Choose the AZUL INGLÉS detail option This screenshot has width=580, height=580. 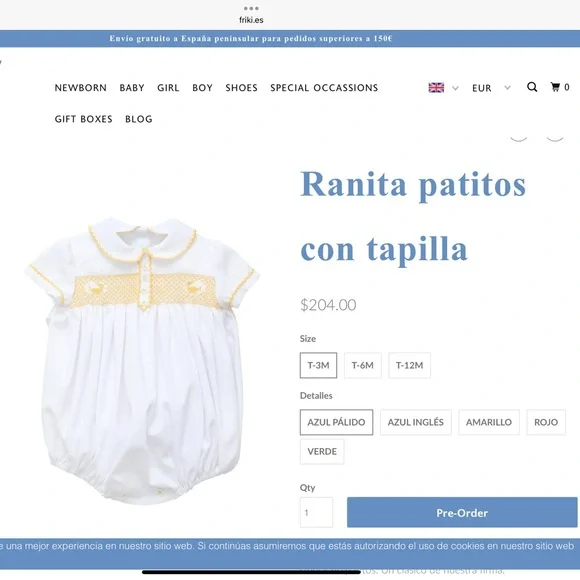pyautogui.click(x=415, y=422)
